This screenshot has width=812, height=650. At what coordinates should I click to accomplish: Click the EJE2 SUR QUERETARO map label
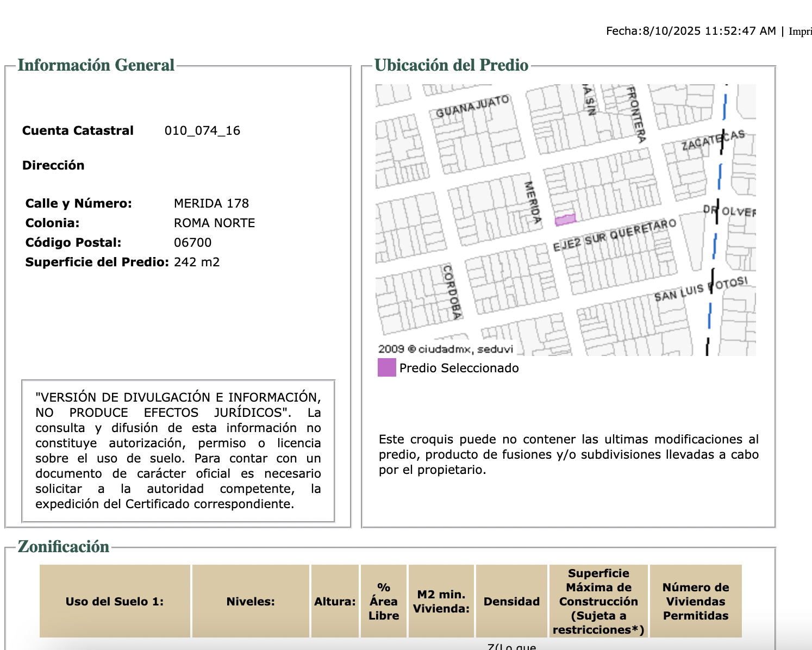click(x=614, y=235)
